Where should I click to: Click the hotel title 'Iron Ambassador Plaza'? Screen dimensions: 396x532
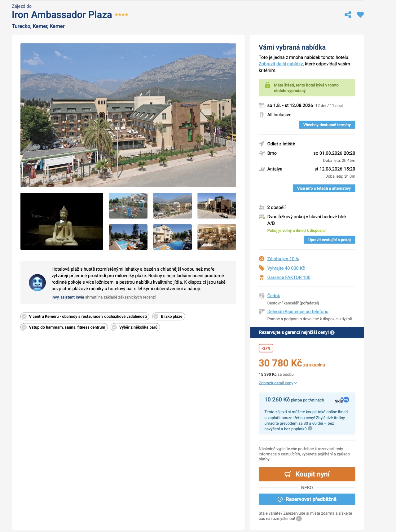click(x=62, y=15)
